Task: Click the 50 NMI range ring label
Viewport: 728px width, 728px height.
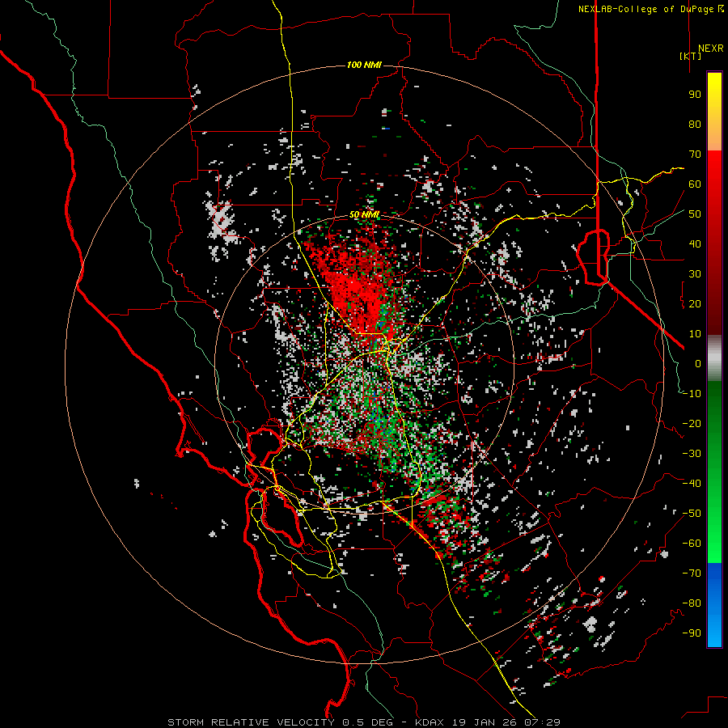Action: (x=364, y=215)
